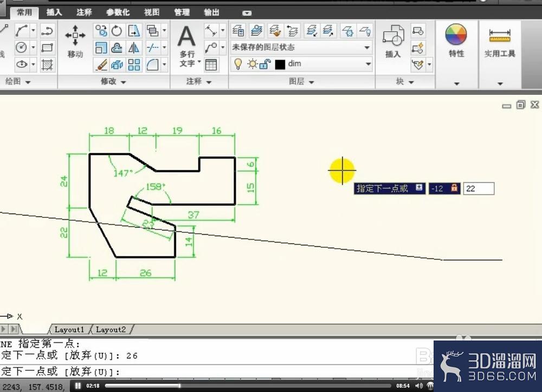Click the Explode tool icon

pos(117,65)
